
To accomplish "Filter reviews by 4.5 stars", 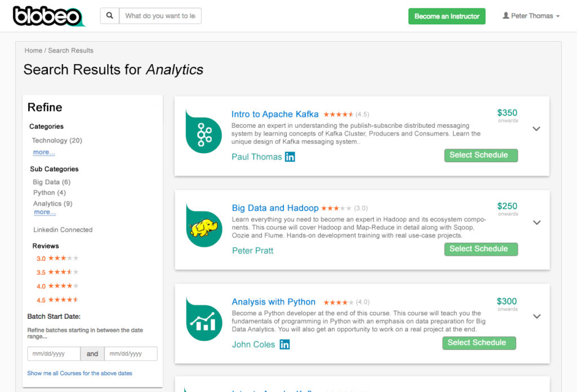I will (x=57, y=300).
